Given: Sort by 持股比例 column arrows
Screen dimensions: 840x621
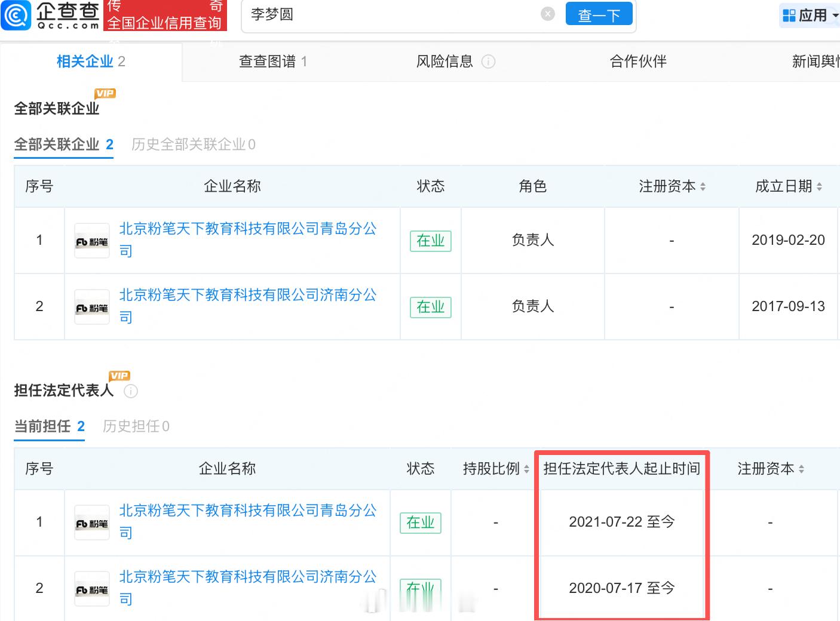Looking at the screenshot, I should click(x=526, y=469).
